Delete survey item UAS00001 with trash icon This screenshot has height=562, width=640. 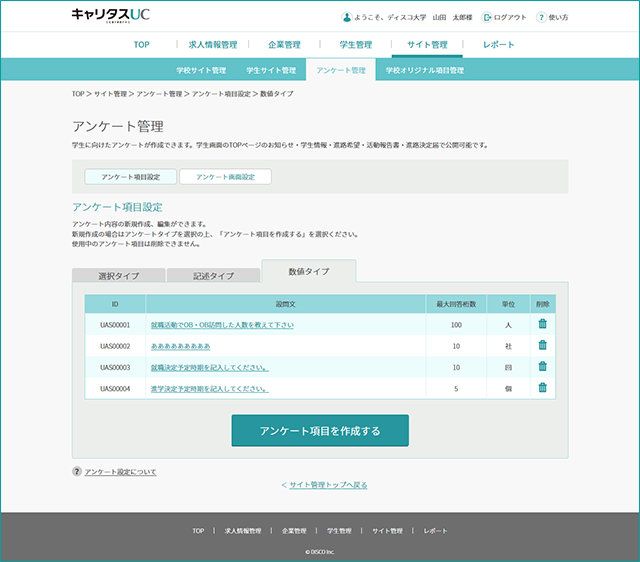point(542,324)
